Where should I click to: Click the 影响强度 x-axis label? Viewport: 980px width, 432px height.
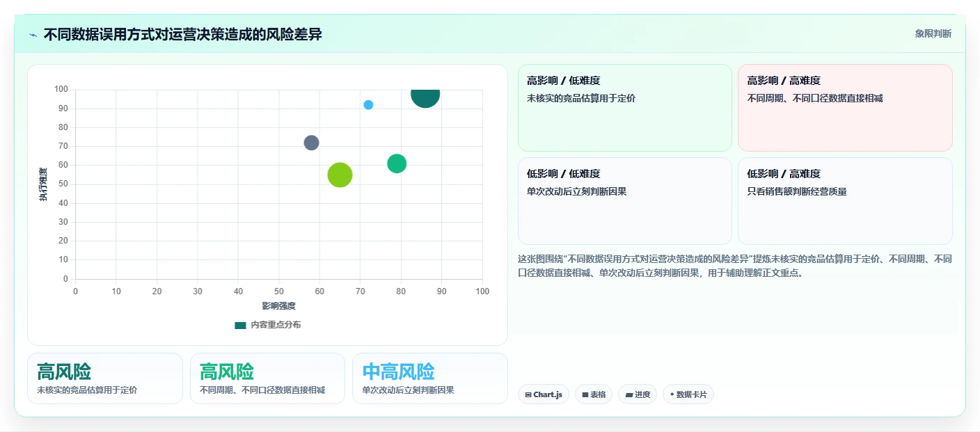click(x=278, y=306)
